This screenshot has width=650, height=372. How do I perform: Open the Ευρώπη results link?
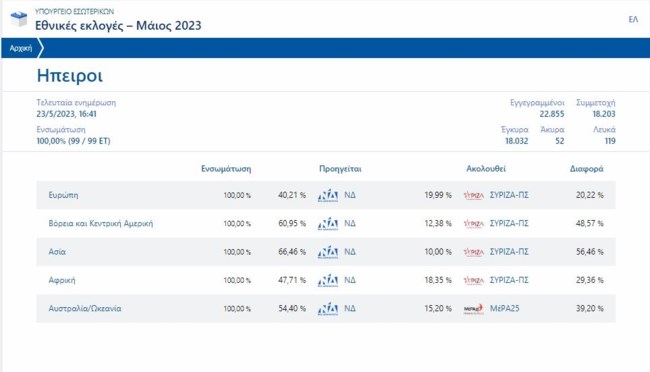pos(63,195)
